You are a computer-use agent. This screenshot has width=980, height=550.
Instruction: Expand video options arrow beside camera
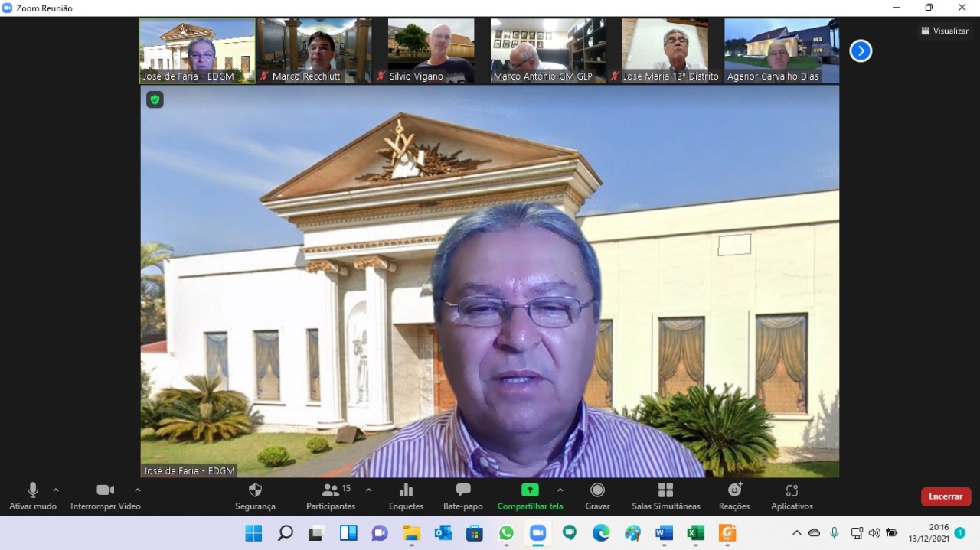coord(138,490)
